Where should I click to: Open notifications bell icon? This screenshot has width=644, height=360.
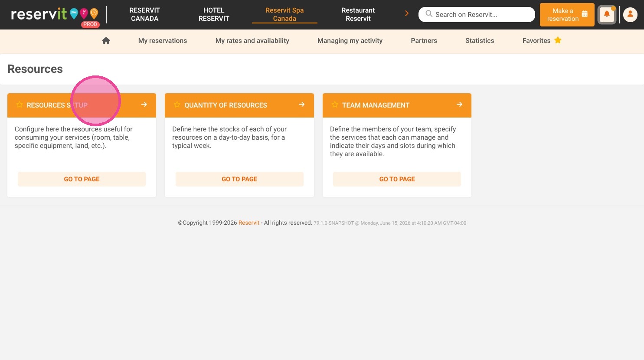click(607, 14)
